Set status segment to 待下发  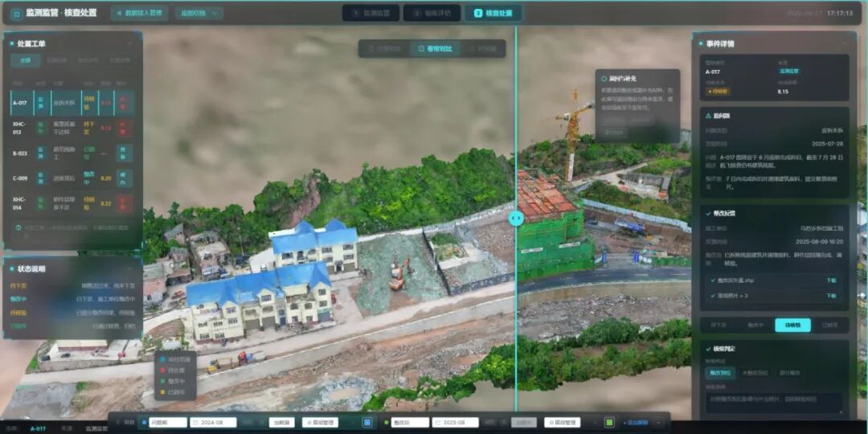pyautogui.click(x=718, y=325)
